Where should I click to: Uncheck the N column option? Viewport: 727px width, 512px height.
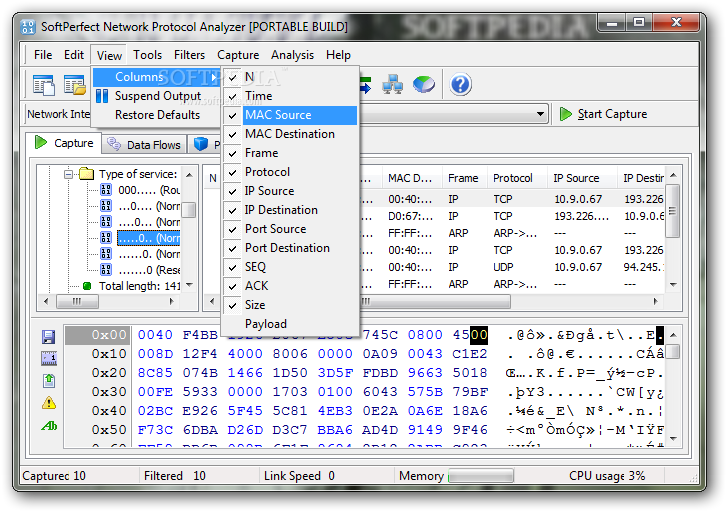[x=290, y=77]
